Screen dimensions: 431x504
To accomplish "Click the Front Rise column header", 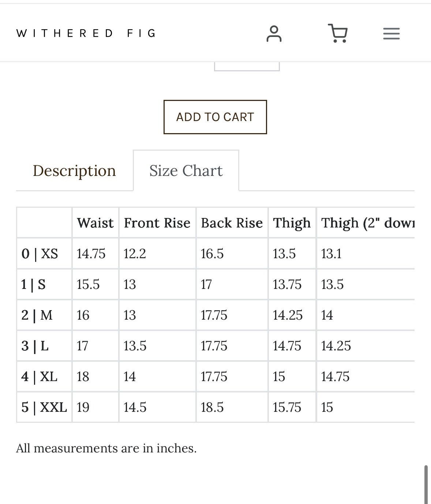I will (157, 223).
